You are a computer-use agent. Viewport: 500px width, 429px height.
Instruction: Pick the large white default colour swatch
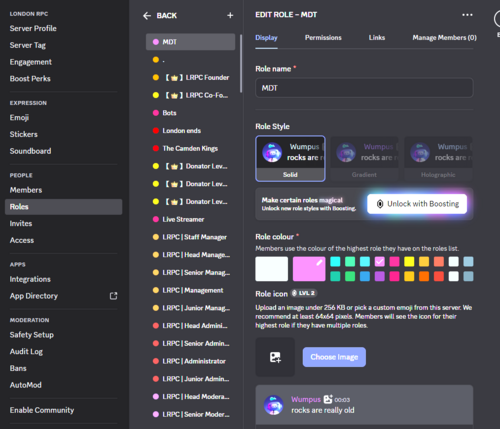[x=272, y=269]
